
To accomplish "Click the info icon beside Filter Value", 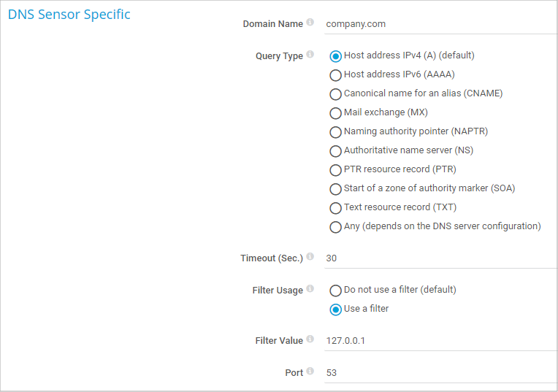I will coord(310,339).
